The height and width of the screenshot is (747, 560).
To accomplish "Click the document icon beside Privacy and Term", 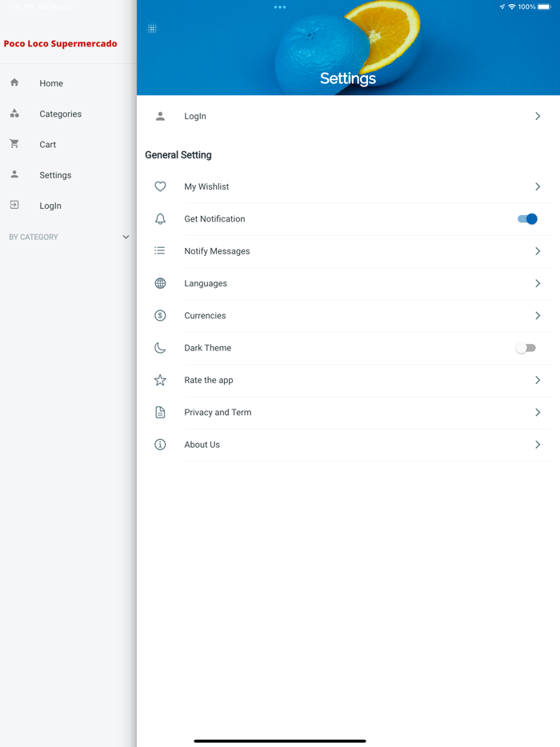I will pyautogui.click(x=160, y=413).
